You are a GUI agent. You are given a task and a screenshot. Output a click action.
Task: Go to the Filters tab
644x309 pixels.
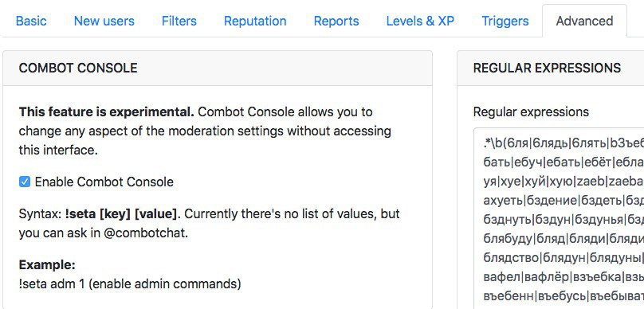pos(179,21)
